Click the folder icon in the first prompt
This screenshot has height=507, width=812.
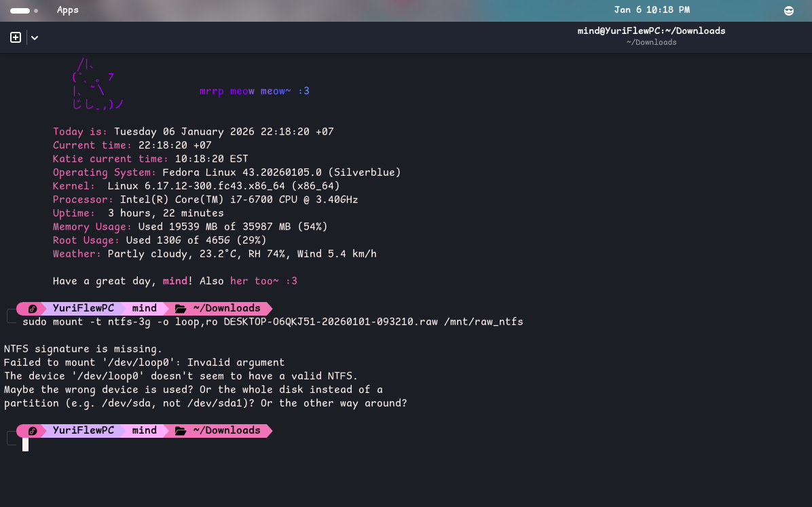click(181, 309)
